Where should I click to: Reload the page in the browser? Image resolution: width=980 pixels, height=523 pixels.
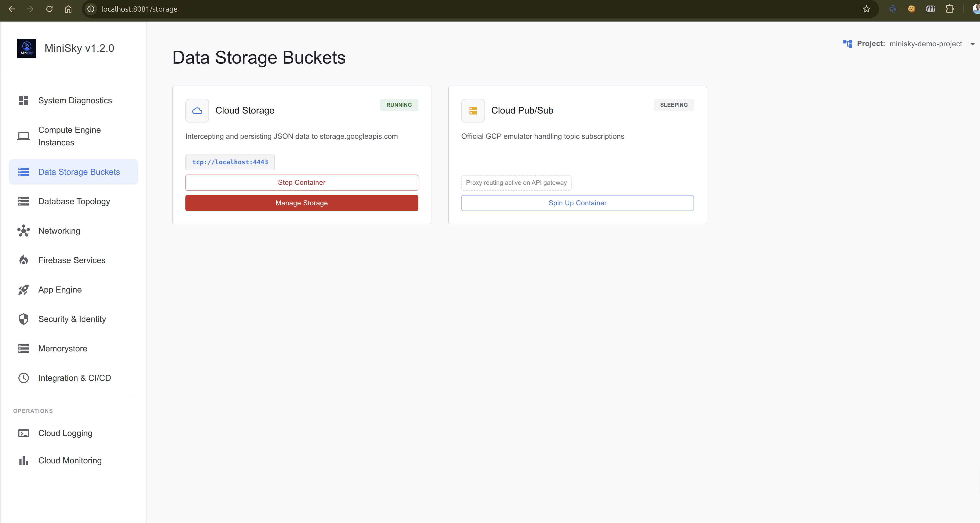coord(49,9)
